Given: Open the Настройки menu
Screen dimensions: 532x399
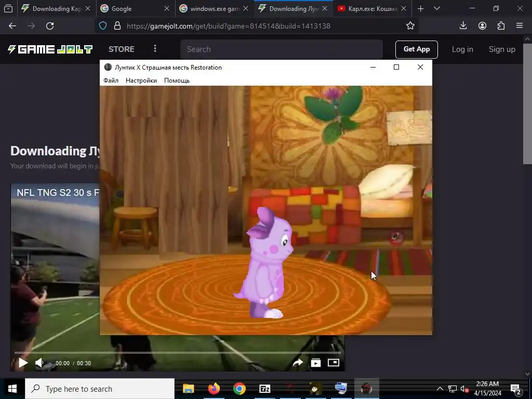Looking at the screenshot, I should coord(141,81).
